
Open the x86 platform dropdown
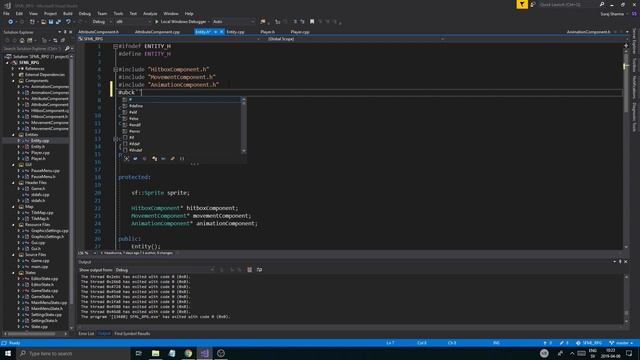point(133,22)
